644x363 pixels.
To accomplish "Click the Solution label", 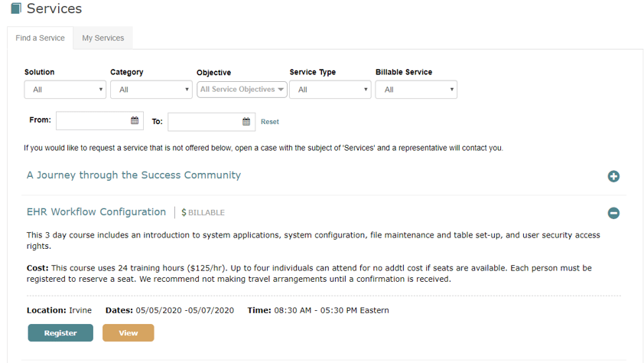I will 40,72.
